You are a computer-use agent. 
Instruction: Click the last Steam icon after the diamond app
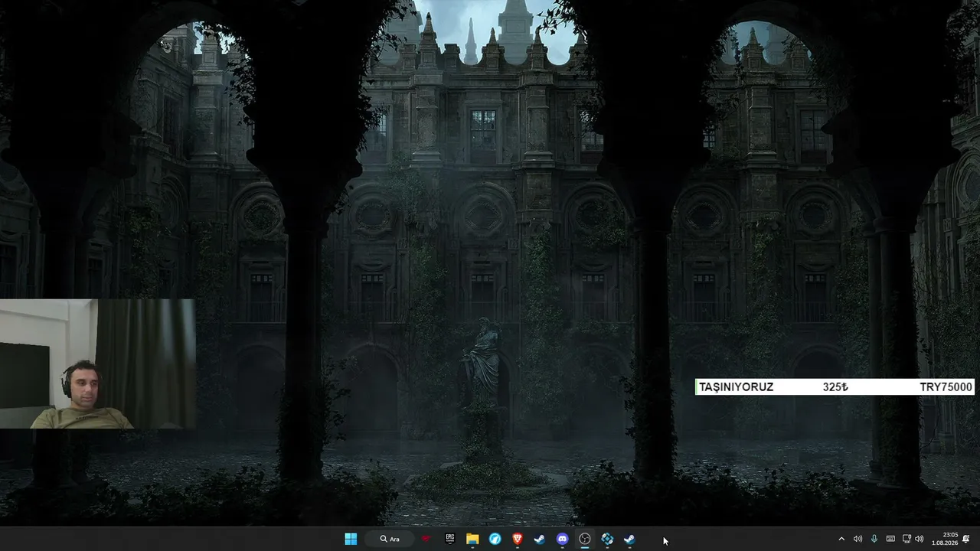click(629, 539)
